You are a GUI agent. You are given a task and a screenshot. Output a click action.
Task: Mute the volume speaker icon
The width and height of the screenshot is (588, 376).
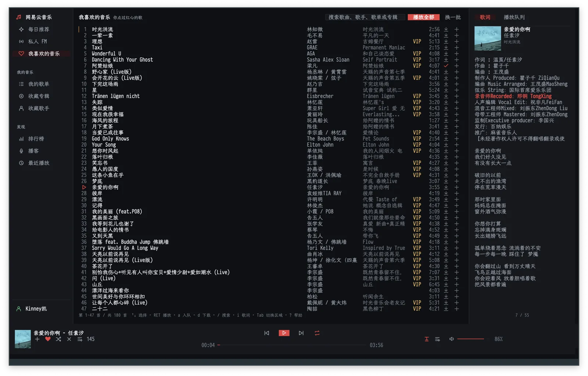pyautogui.click(x=452, y=339)
